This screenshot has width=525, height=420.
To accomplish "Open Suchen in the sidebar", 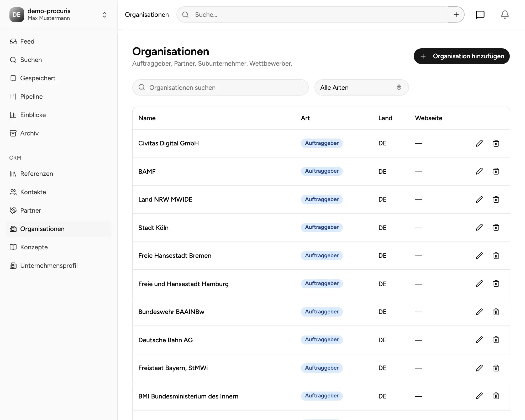I will click(x=59, y=60).
